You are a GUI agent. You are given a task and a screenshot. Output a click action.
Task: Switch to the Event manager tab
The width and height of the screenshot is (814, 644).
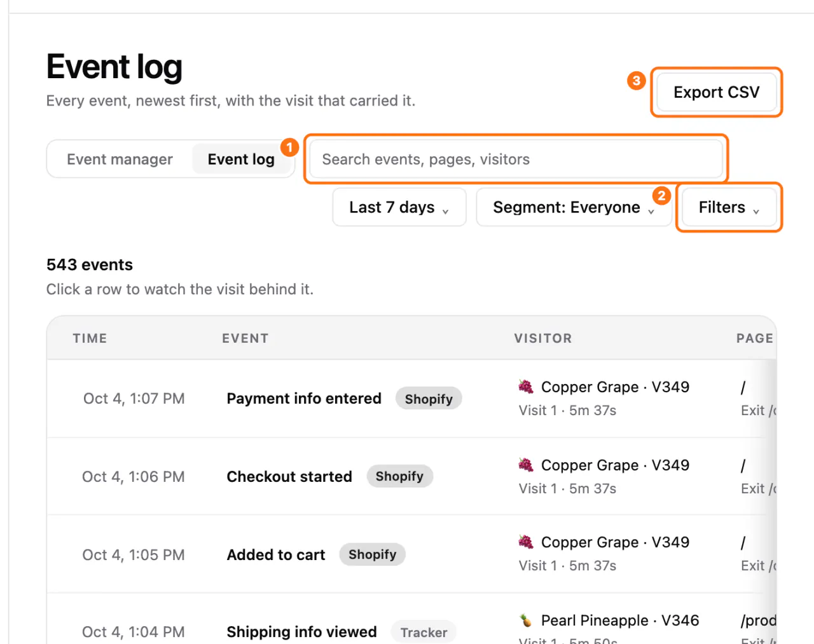(x=120, y=159)
